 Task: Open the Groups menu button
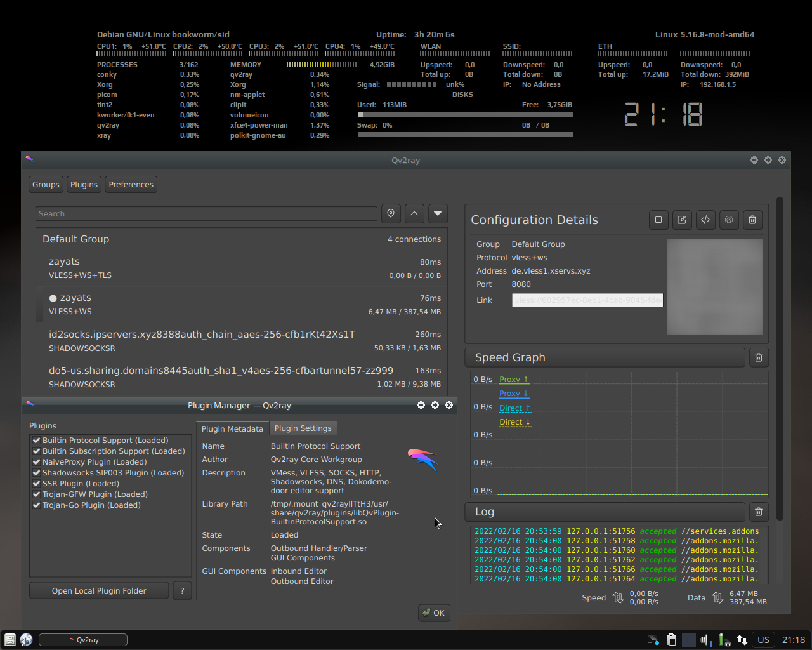[x=46, y=185]
